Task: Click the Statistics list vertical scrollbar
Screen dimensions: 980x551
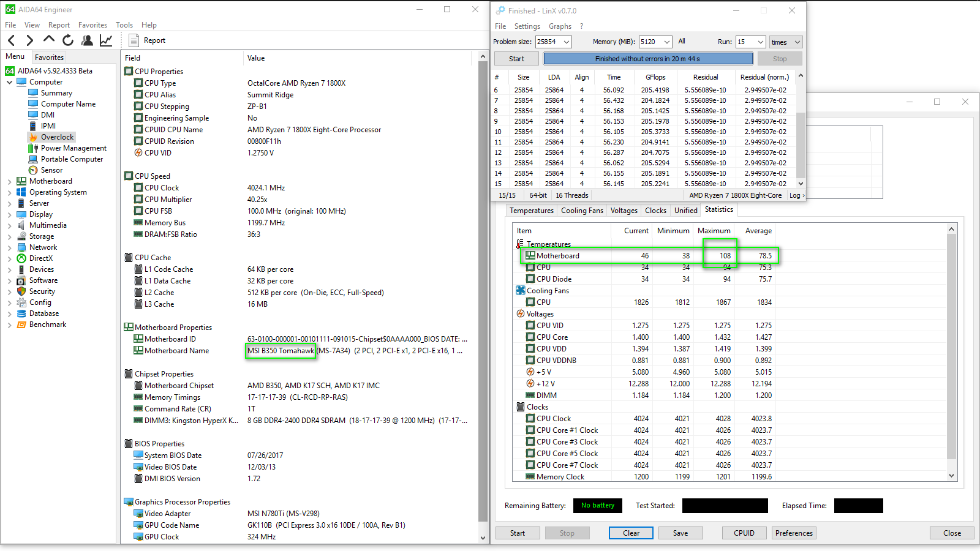Action: 951,352
